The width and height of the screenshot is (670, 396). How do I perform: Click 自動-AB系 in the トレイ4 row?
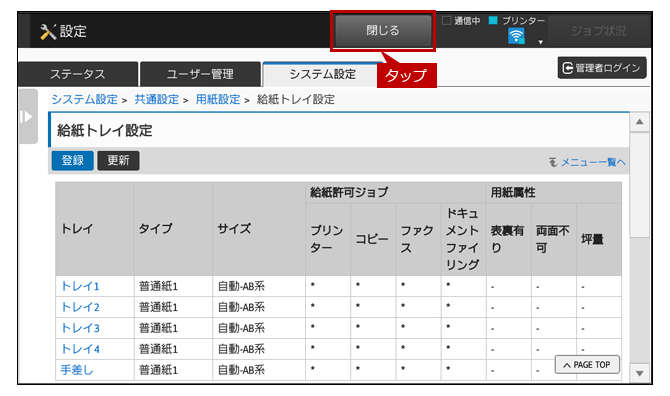(241, 349)
